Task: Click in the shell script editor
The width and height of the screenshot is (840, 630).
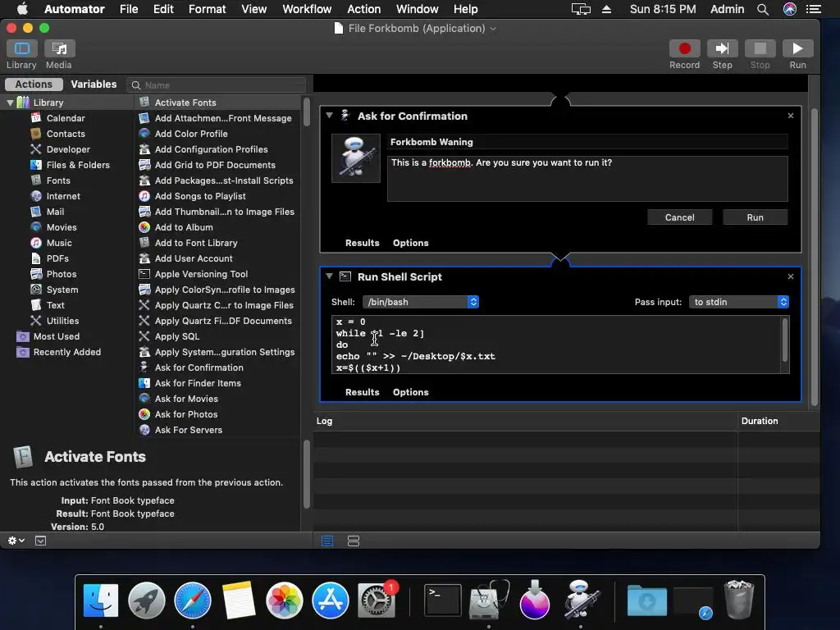Action: click(x=556, y=345)
